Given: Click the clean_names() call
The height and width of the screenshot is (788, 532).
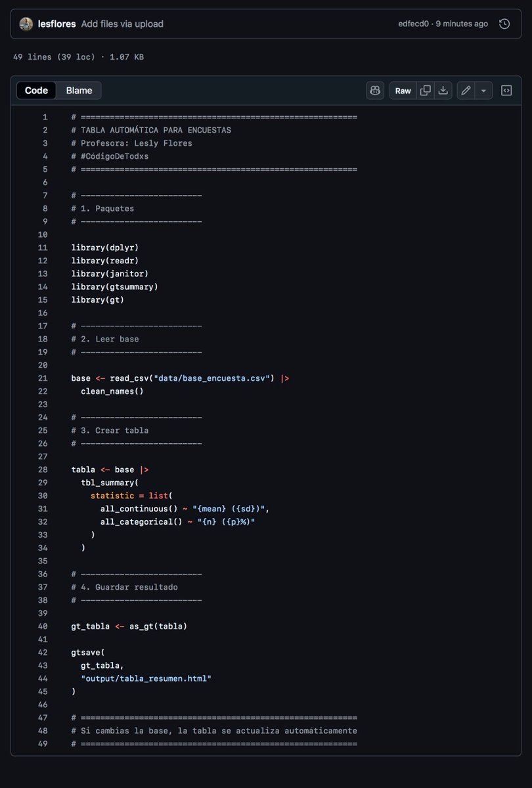Looking at the screenshot, I should pyautogui.click(x=112, y=391).
